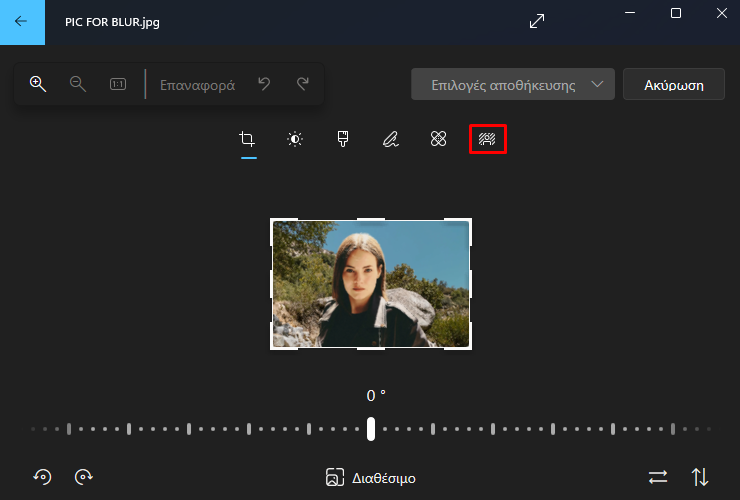Screen dimensions: 740x500
Task: Zoom out with the magnifier minus icon
Action: tap(78, 84)
